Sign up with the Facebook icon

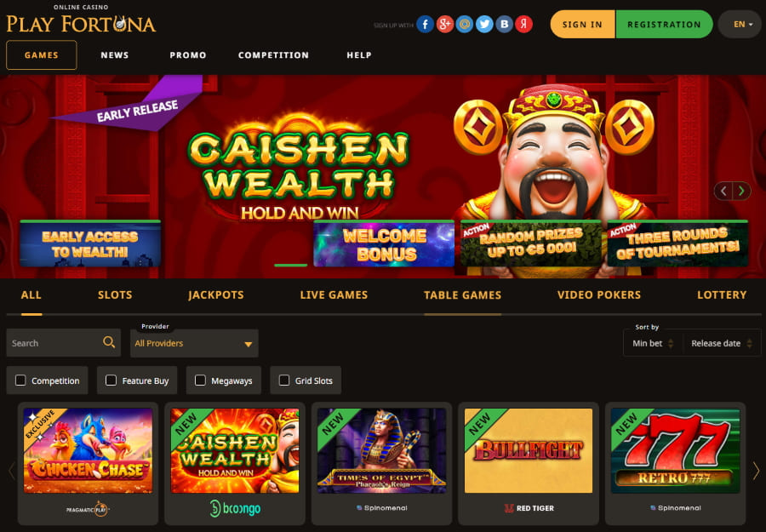tap(425, 24)
